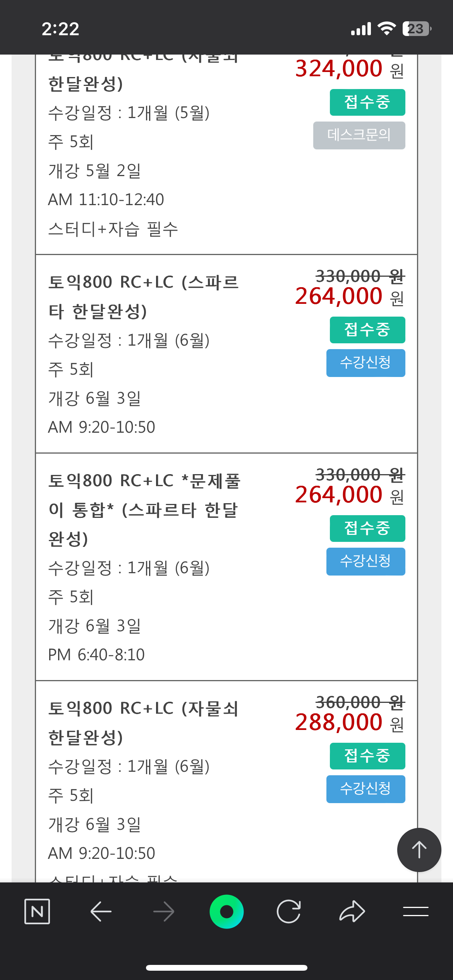Screen dimensions: 453x980
Task: Tap the gray 데스크문의 button
Action: pyautogui.click(x=359, y=135)
